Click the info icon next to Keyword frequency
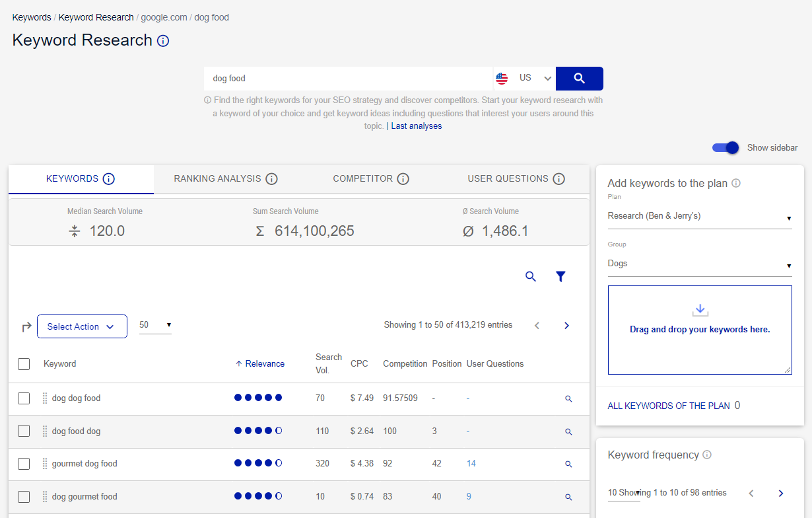 pyautogui.click(x=707, y=455)
